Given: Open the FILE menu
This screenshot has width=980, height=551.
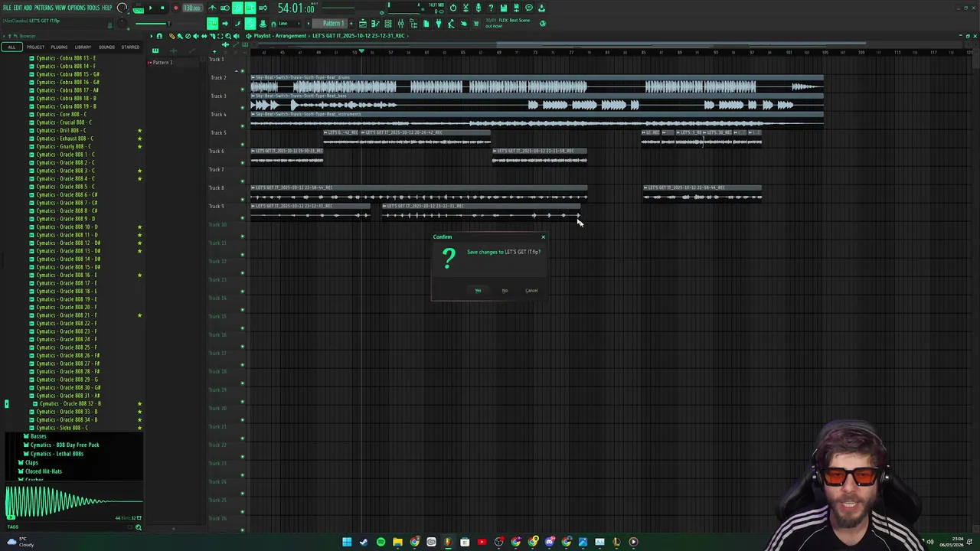Looking at the screenshot, I should coord(7,8).
